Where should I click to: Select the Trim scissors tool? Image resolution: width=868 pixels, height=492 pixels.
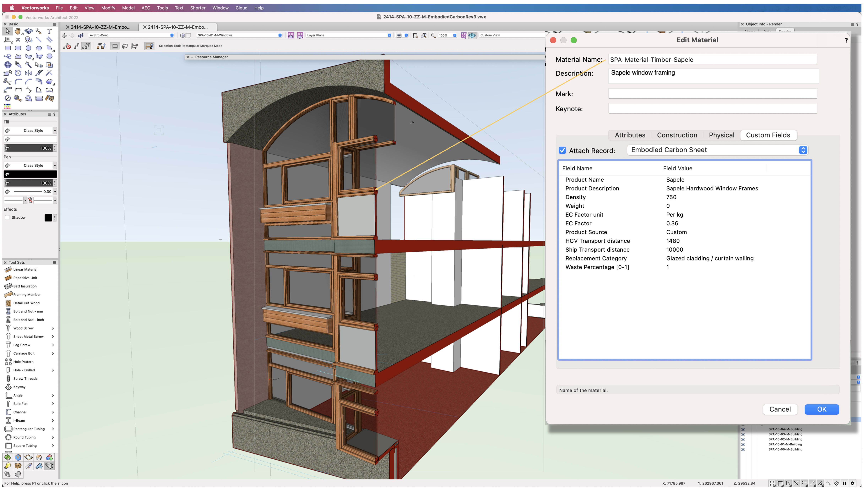click(8, 81)
